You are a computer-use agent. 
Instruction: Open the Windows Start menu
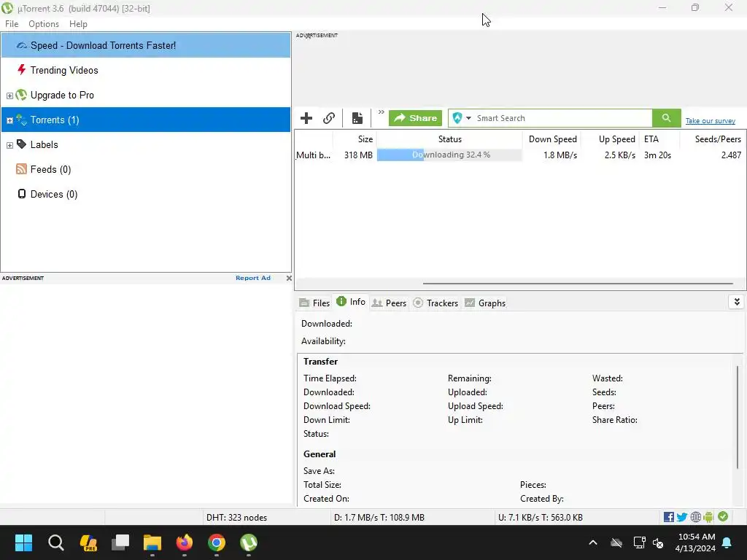tap(23, 542)
